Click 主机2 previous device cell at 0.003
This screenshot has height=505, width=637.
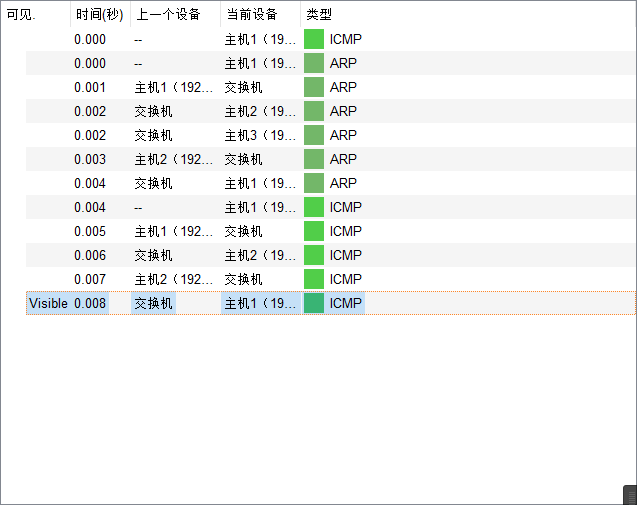pyautogui.click(x=173, y=159)
